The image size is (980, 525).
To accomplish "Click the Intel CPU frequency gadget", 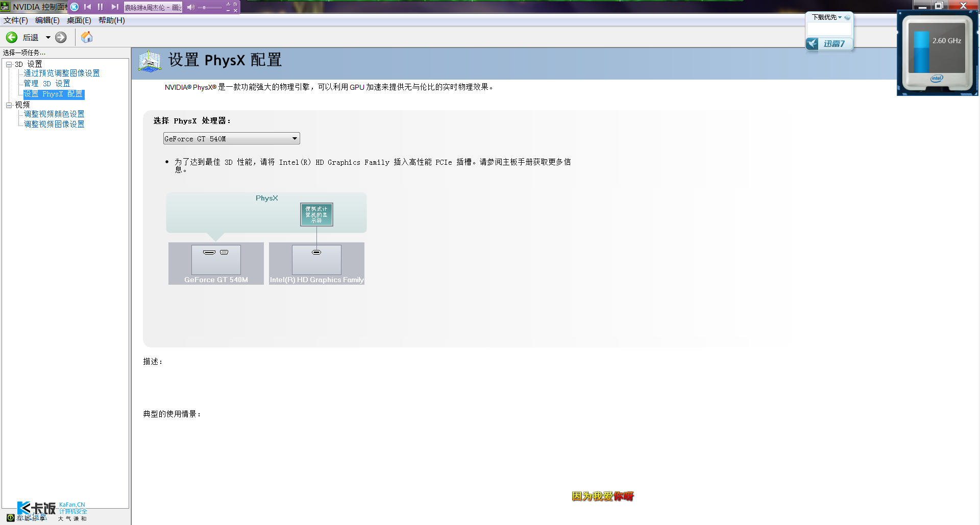I will tap(937, 54).
